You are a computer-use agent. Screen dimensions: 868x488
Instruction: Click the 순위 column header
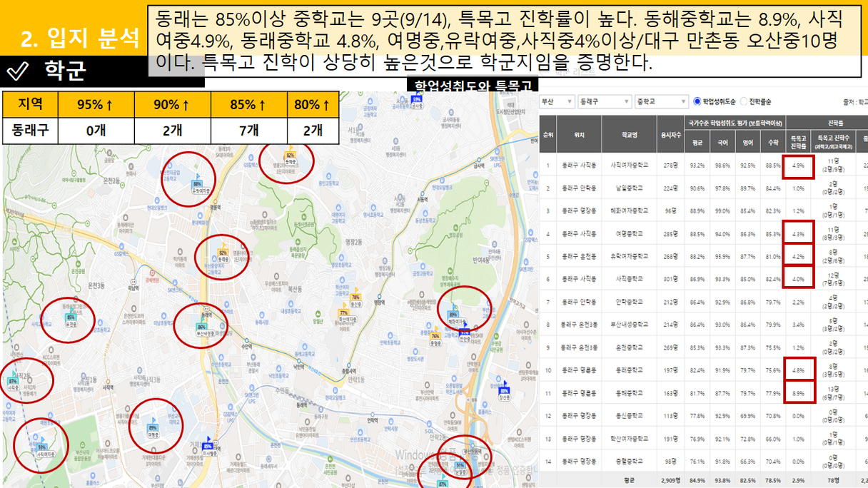(548, 135)
